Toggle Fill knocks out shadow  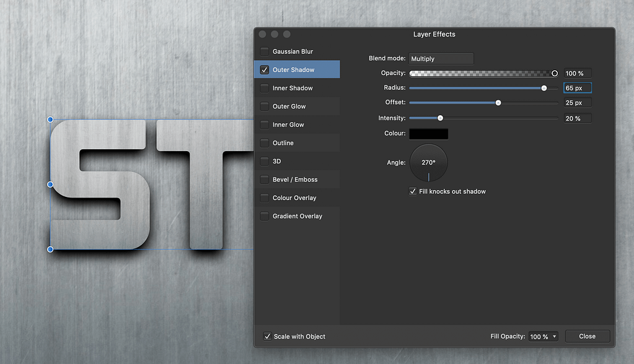pos(413,191)
